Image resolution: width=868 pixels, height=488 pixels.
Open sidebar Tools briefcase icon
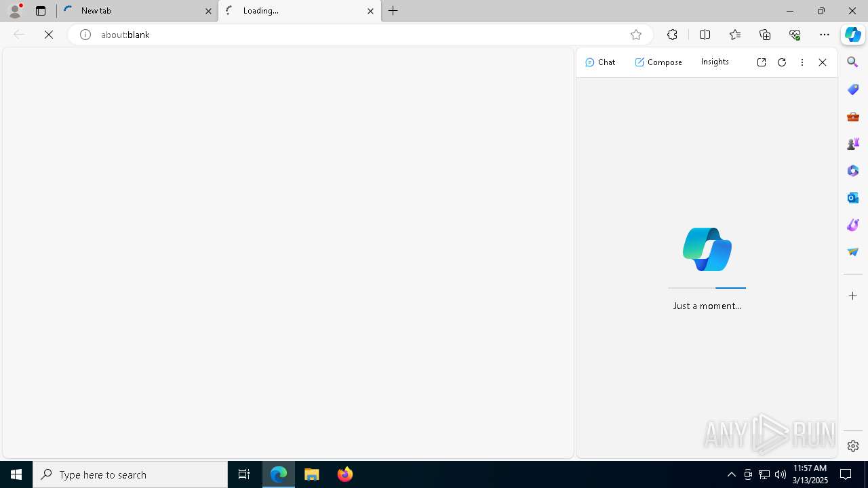pyautogui.click(x=853, y=117)
